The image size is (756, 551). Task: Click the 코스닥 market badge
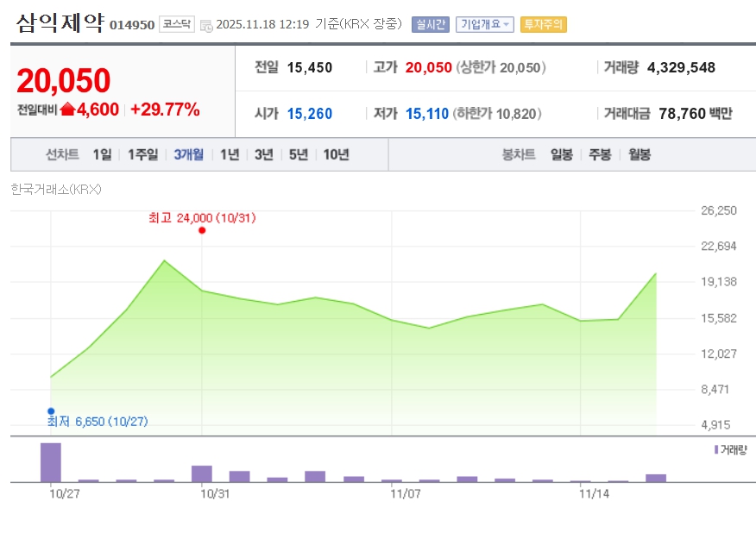177,24
